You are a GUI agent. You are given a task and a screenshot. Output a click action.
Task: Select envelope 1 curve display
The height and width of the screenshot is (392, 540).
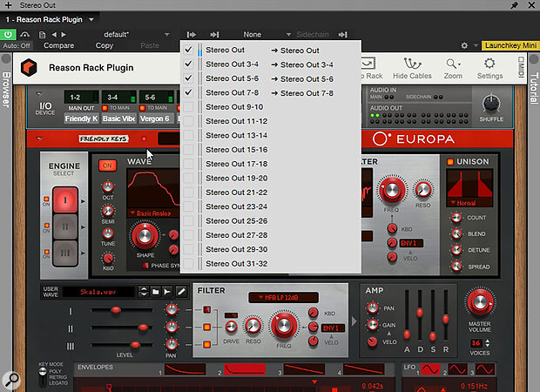click(x=185, y=369)
